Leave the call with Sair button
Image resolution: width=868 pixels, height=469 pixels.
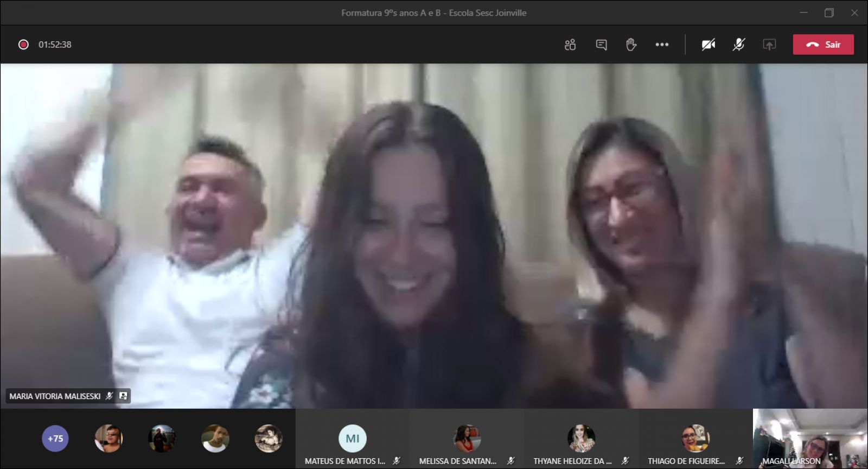pos(823,45)
